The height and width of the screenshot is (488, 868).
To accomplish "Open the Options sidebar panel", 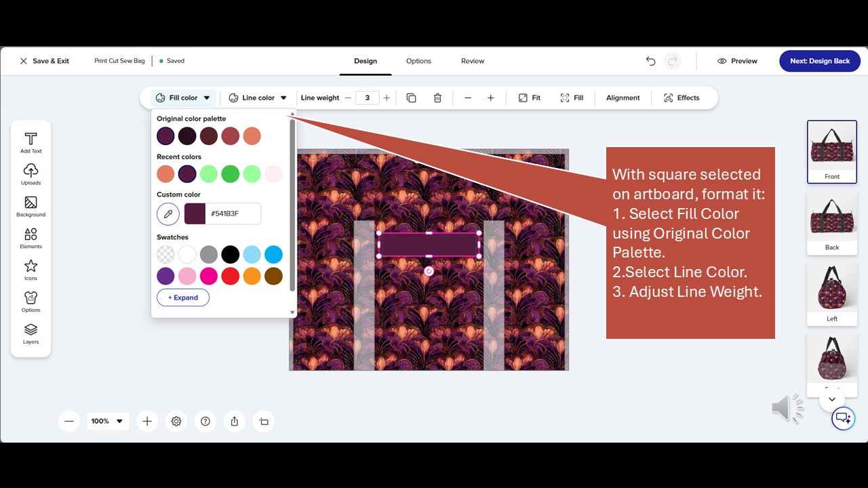I will [x=31, y=302].
